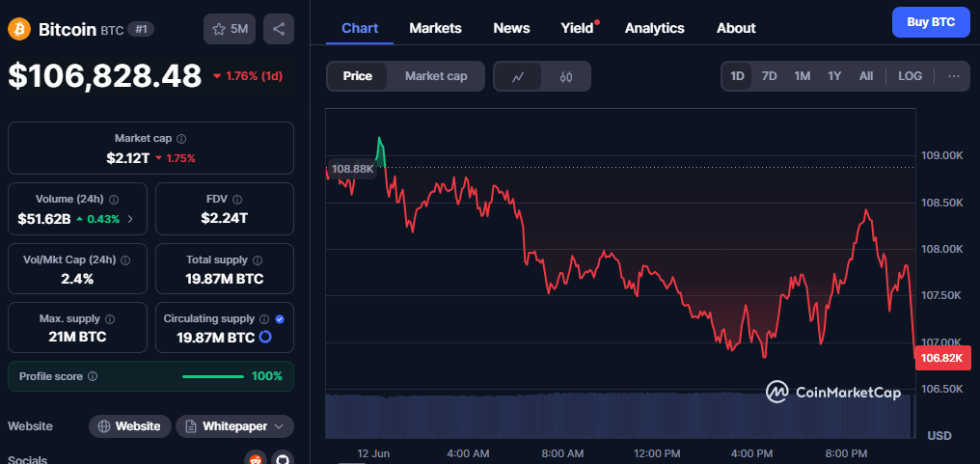Viewport: 980px width, 464px height.
Task: Show Vol/Mkt Cap (24h) info icon
Action: pyautogui.click(x=125, y=259)
